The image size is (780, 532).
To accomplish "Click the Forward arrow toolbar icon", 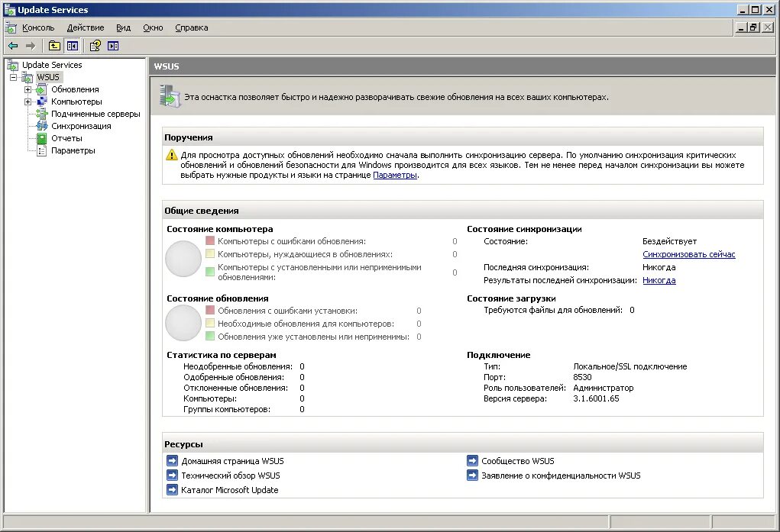I will [31, 46].
